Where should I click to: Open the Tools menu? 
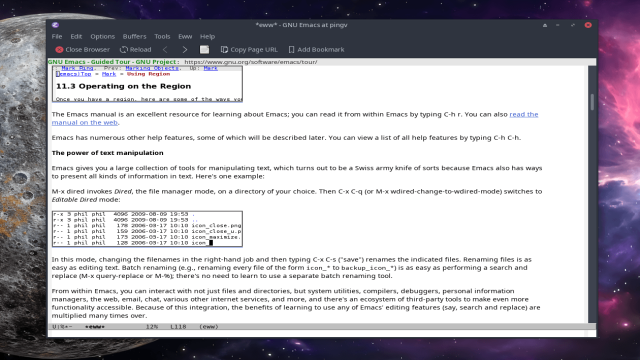(162, 36)
